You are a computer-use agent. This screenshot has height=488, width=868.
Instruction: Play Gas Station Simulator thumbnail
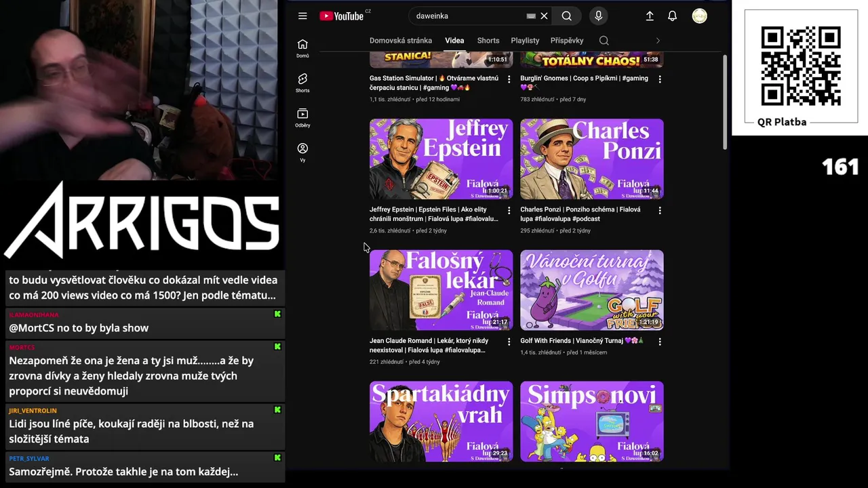(x=441, y=59)
